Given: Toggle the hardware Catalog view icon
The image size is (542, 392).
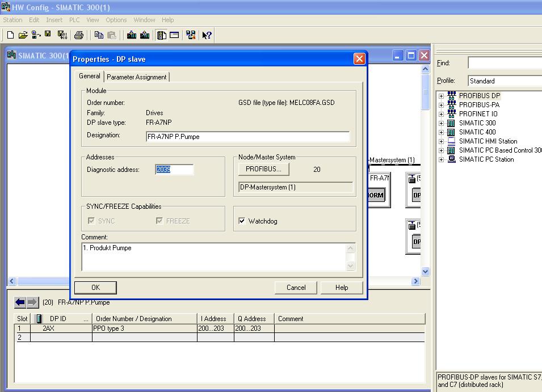Looking at the screenshot, I should [162, 35].
